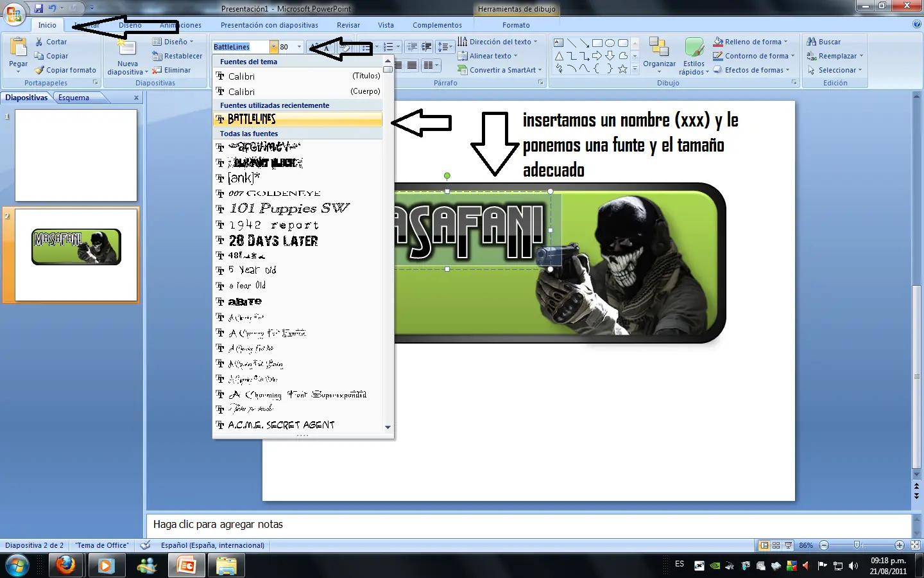This screenshot has width=924, height=578.
Task: Select the 101 Puppies SW font
Action: 298,209
